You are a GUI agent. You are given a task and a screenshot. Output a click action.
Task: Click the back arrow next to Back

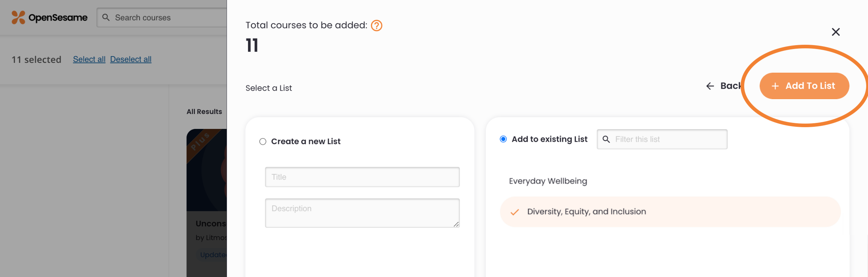(x=710, y=86)
